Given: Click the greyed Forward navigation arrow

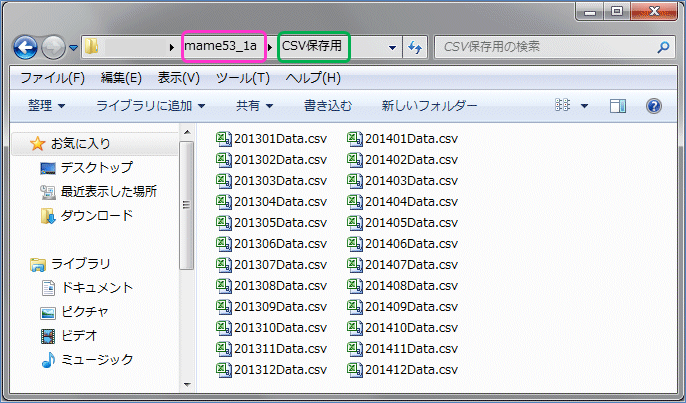Looking at the screenshot, I should tap(53, 47).
